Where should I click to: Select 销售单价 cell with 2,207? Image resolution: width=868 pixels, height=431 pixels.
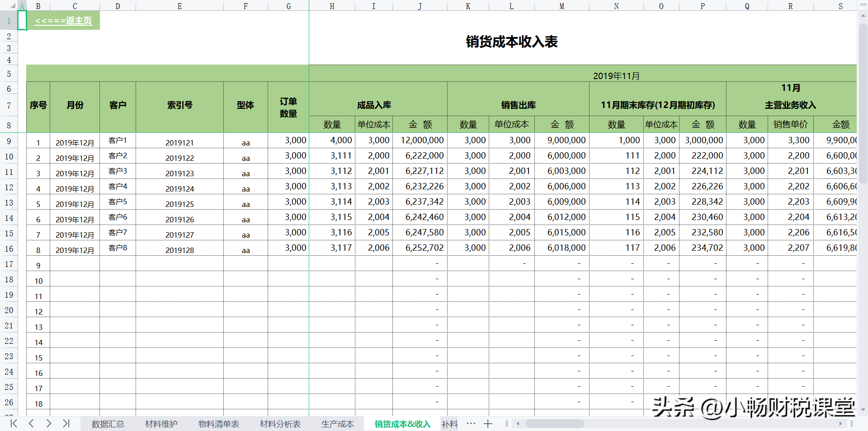(x=790, y=248)
